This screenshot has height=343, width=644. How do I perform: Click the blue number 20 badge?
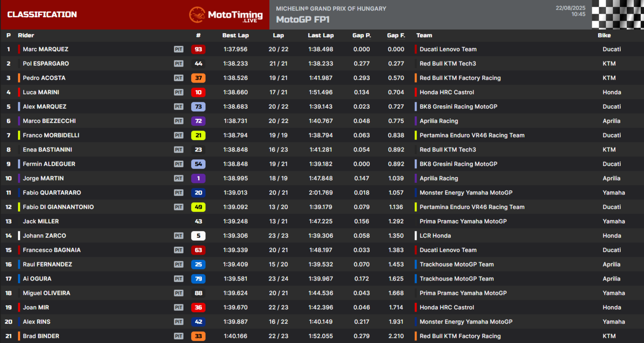tap(198, 192)
